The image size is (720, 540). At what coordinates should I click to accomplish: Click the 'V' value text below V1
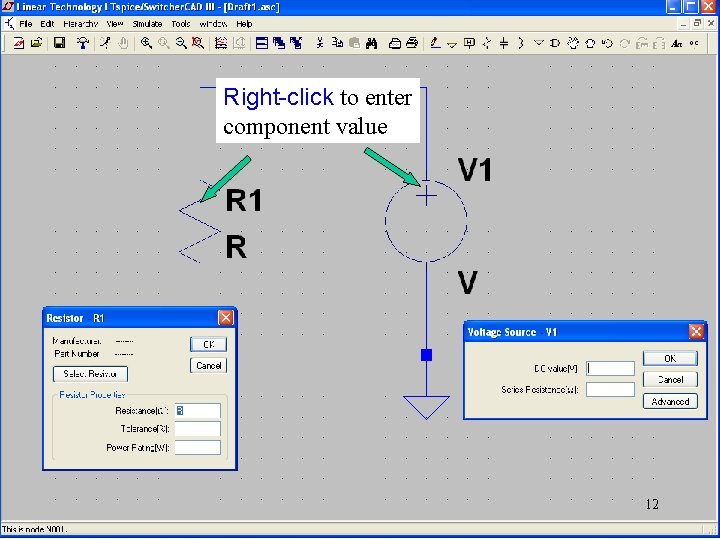click(x=467, y=282)
